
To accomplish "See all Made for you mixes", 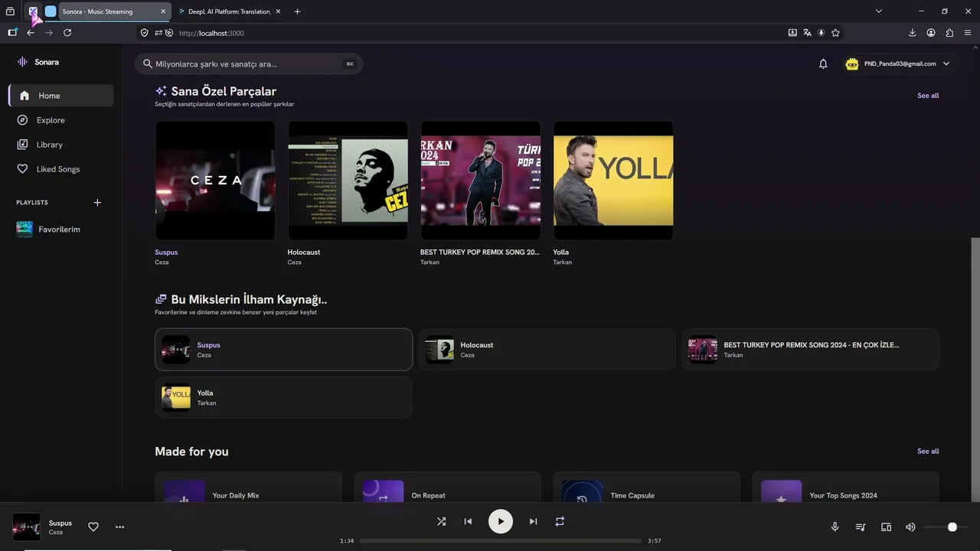I will click(928, 452).
